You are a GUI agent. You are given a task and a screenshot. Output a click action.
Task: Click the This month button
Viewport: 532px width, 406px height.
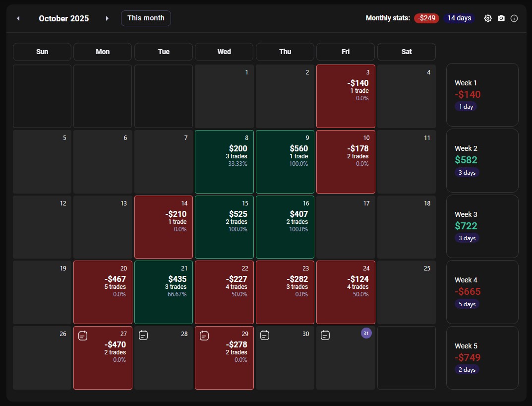[x=146, y=18]
